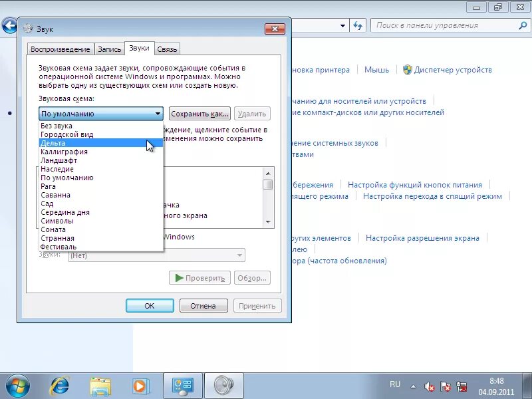Open Настройка разрешения экрана link
Image resolution: width=532 pixels, height=399 pixels.
click(422, 238)
